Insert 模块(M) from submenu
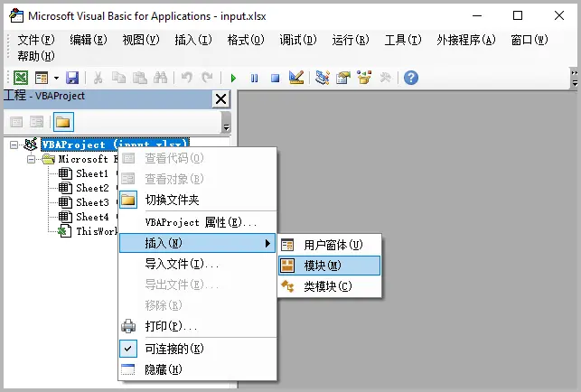The width and height of the screenshot is (581, 392). 330,266
